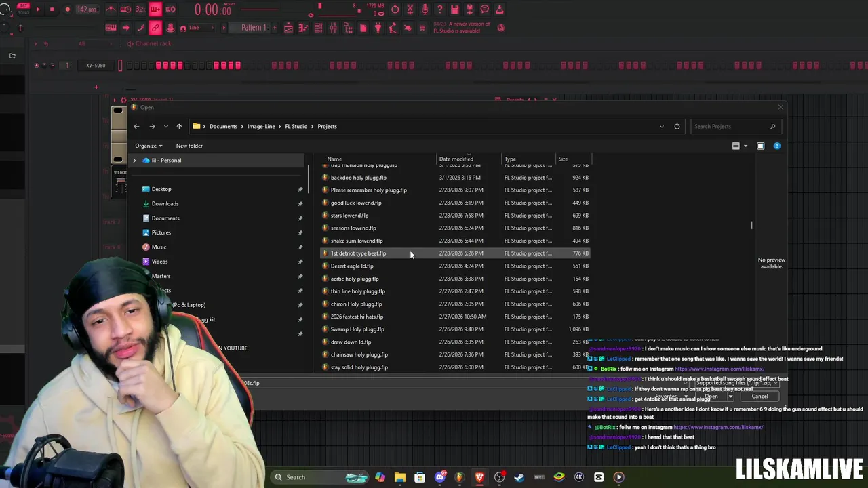Open recent locations chevron next to forward arrow

click(x=165, y=126)
